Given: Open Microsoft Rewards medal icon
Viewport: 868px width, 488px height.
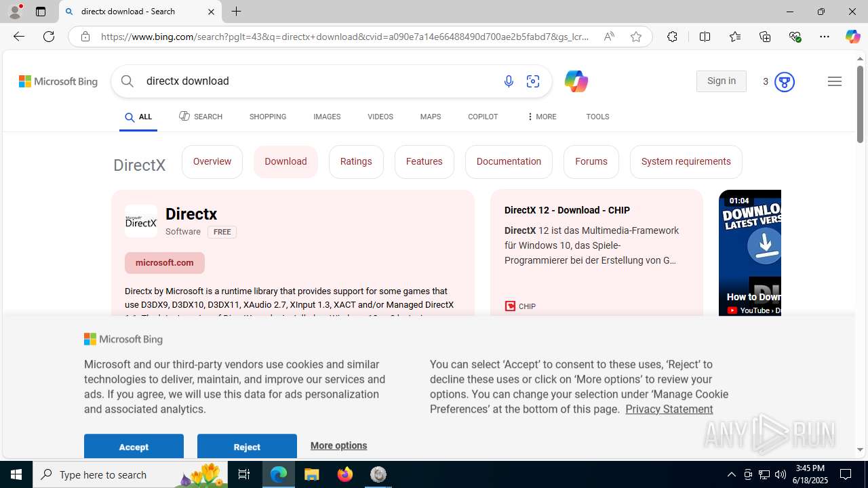Looking at the screenshot, I should pos(784,82).
